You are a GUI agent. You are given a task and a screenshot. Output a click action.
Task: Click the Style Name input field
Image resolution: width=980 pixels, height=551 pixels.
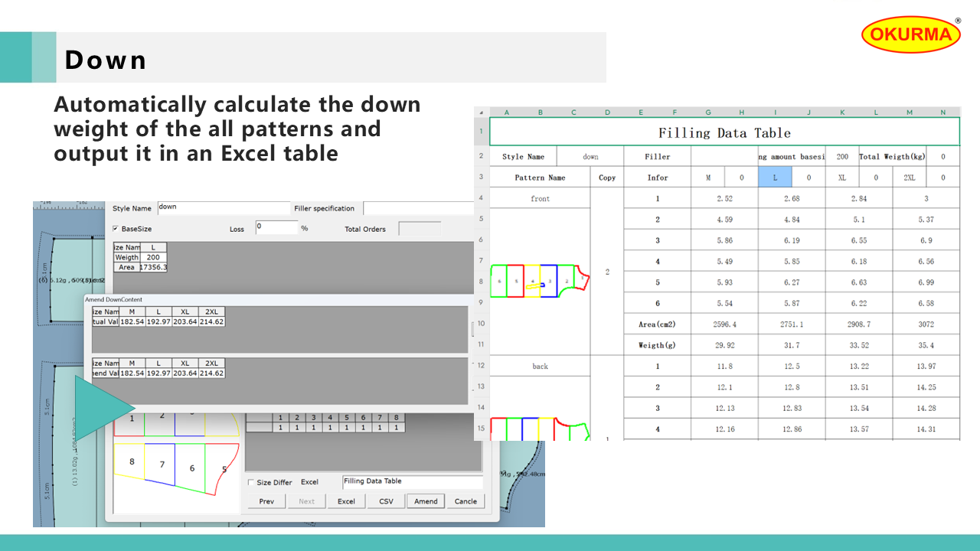224,207
